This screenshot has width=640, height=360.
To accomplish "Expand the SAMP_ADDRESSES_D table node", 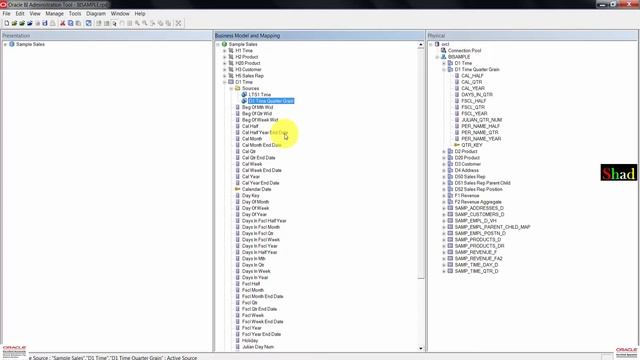I will pyautogui.click(x=444, y=208).
